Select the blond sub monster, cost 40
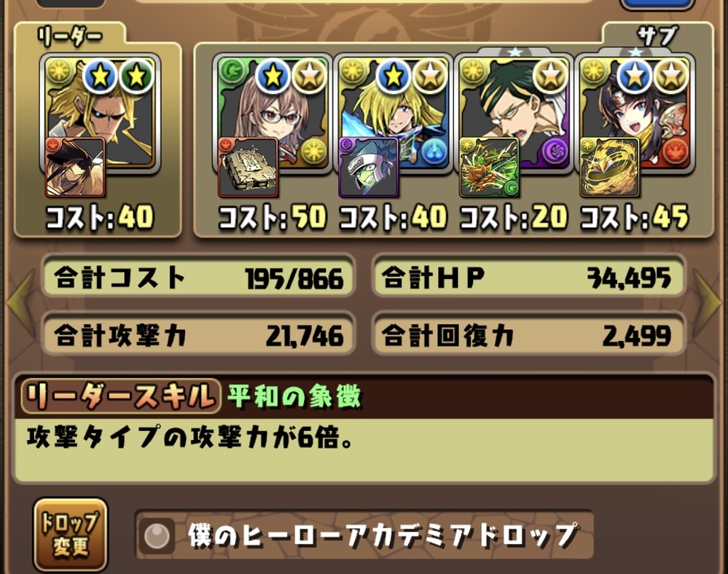 pos(394,114)
